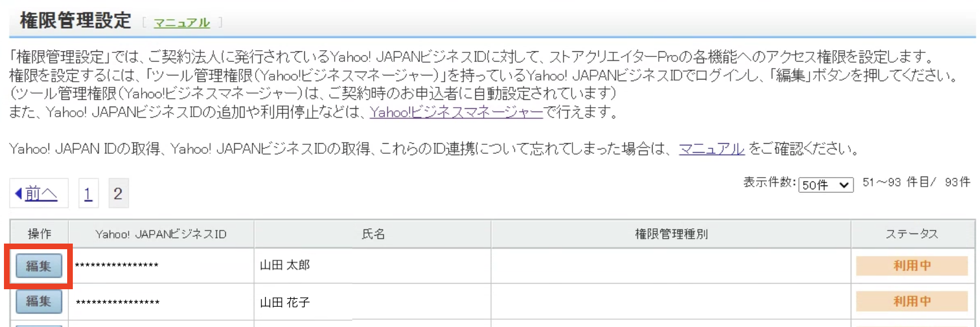Click the Yahoo! JAPANビジネスID column header

[x=161, y=234]
